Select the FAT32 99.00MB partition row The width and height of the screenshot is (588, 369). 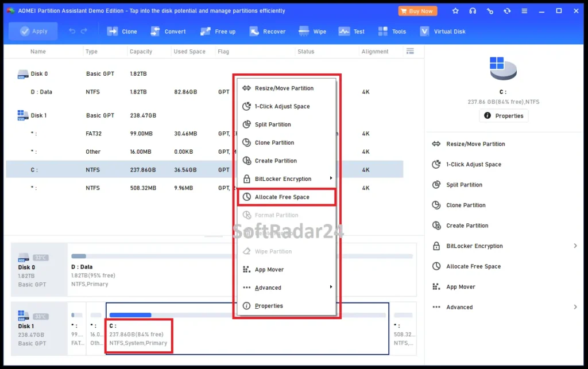(x=204, y=133)
